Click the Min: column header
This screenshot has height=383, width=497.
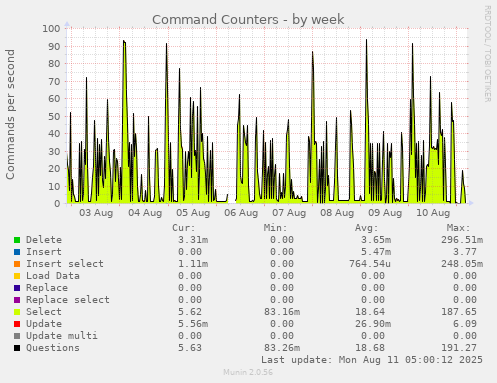tap(275, 228)
